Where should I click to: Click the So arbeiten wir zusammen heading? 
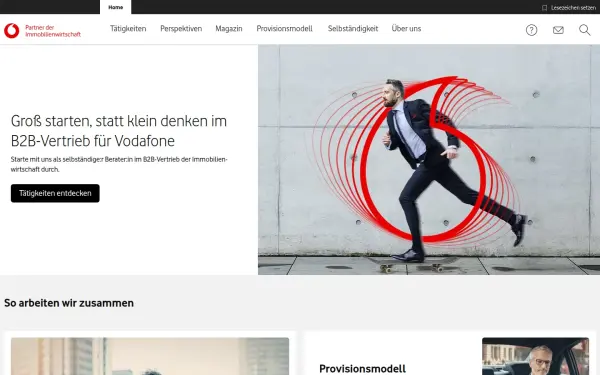click(x=69, y=303)
